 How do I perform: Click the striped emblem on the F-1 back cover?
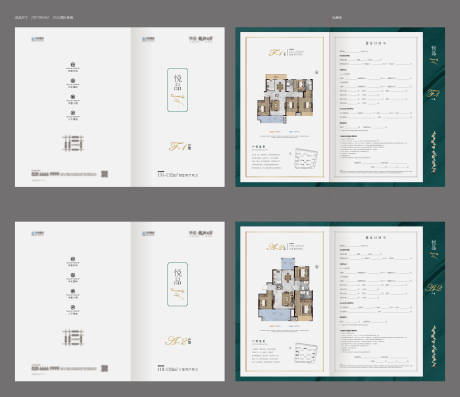click(x=73, y=143)
